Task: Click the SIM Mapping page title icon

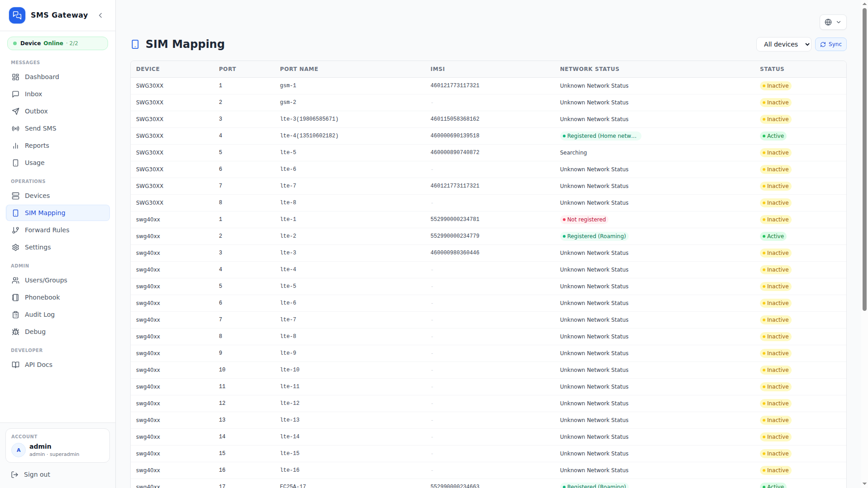Action: [x=135, y=44]
